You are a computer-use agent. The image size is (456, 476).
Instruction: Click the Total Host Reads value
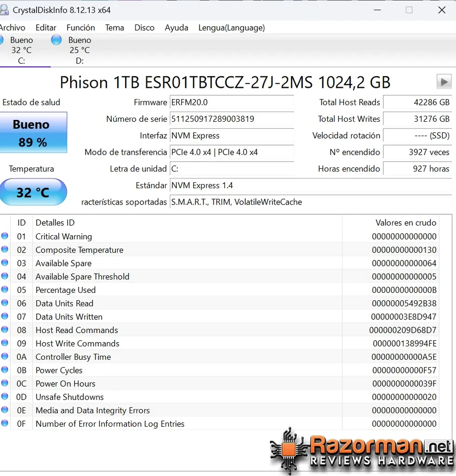417,102
